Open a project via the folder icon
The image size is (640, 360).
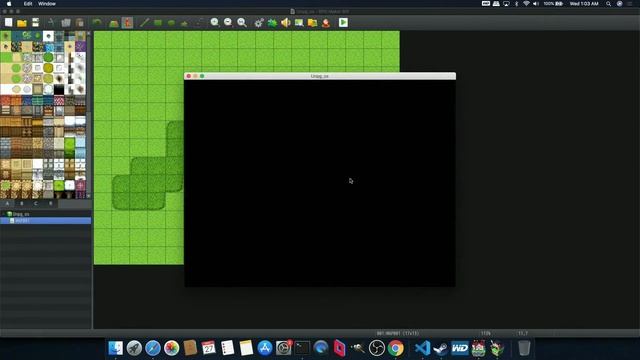(x=22, y=23)
